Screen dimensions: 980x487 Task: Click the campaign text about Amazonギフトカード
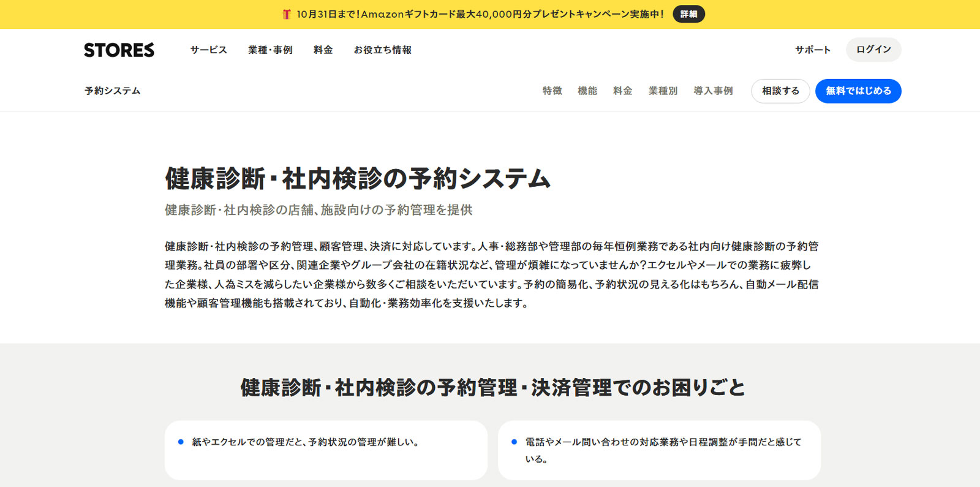pos(480,14)
